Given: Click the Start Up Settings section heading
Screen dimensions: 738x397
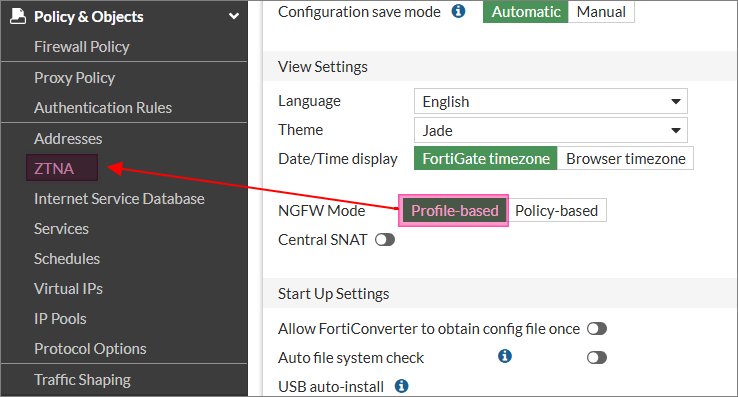Looking at the screenshot, I should tap(334, 294).
